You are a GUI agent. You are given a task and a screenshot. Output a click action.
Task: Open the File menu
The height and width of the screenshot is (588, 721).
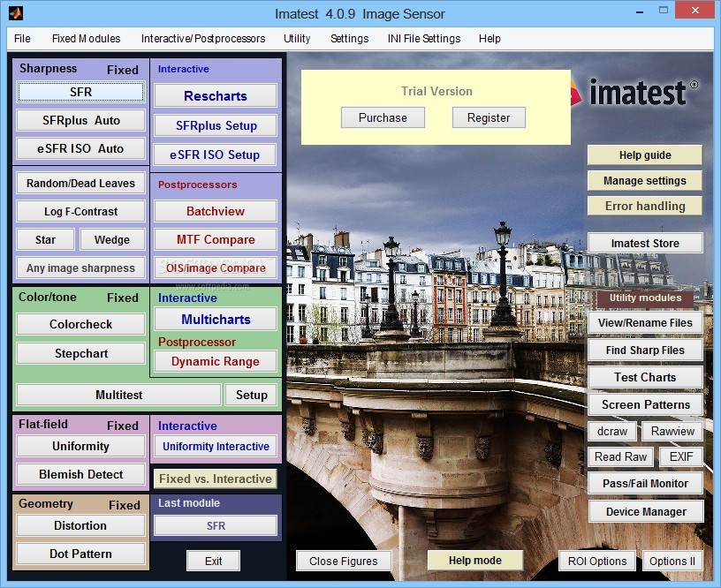coord(22,39)
